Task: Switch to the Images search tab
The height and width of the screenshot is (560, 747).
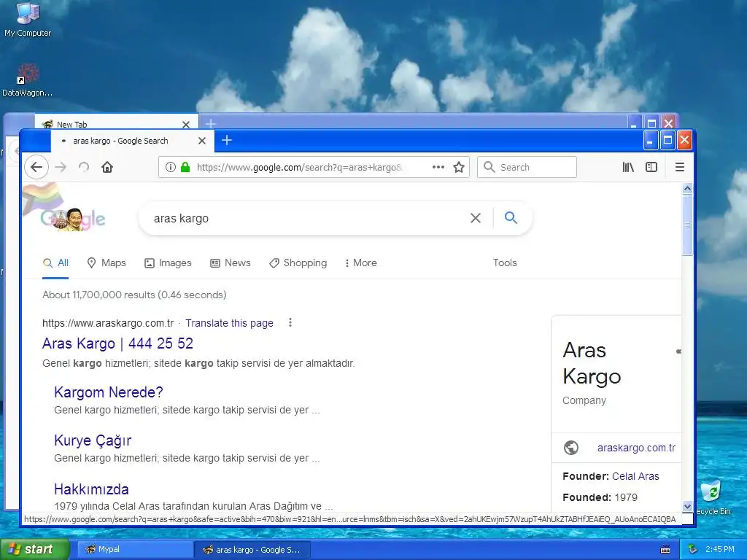Action: (168, 262)
